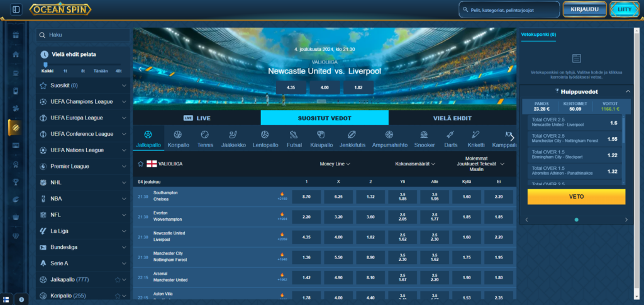Screen dimensions: 644x305
Task: Click the time filter slider handle
Action: [x=45, y=64]
